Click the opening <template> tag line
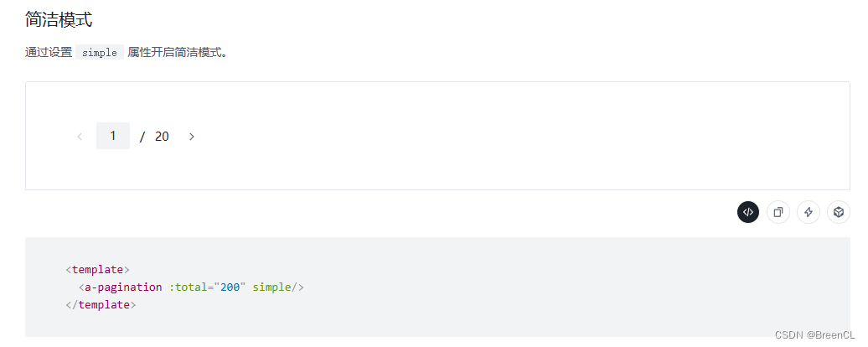The image size is (868, 347). [x=98, y=269]
